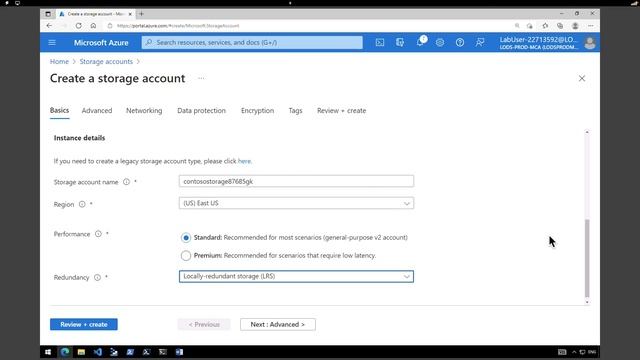Open the Help question mark icon
The image size is (640, 360).
coord(460,42)
